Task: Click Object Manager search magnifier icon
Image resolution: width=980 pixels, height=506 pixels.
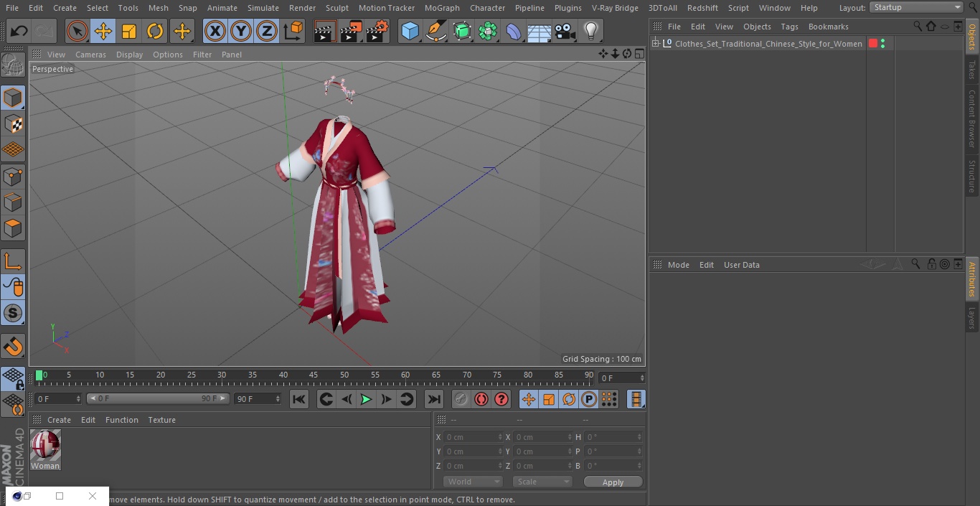Action: tap(918, 27)
